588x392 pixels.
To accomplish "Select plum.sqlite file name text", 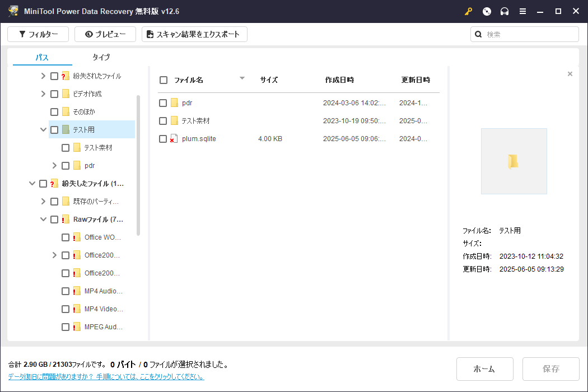I will tap(199, 139).
